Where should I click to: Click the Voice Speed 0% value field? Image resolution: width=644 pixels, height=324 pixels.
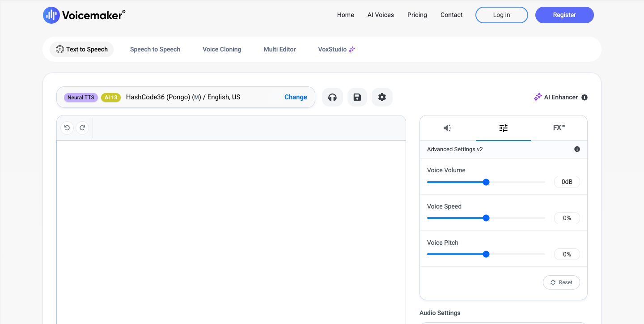567,218
